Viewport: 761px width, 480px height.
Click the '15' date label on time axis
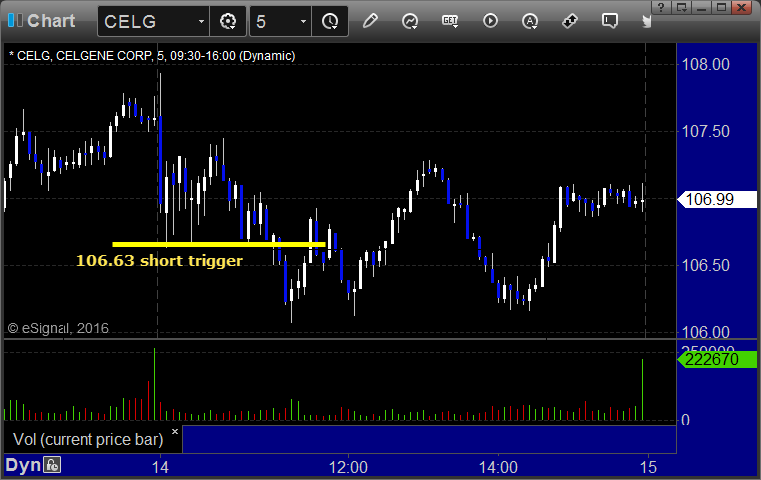[x=648, y=467]
